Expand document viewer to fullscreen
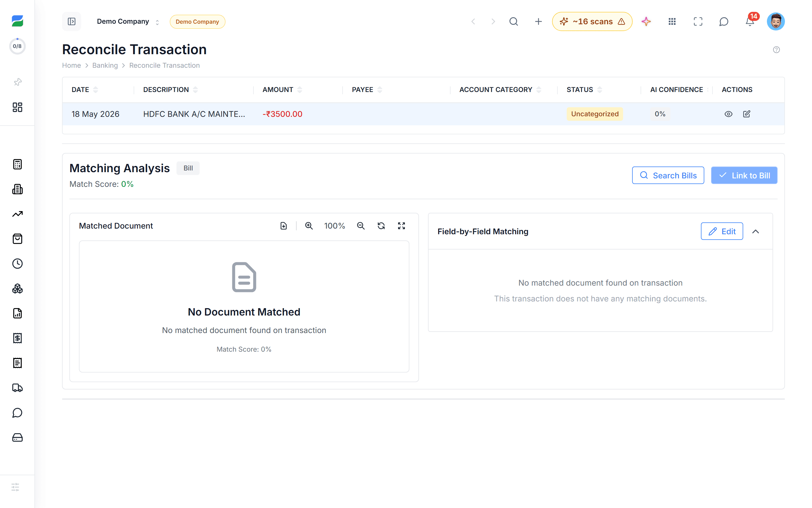 pyautogui.click(x=401, y=226)
